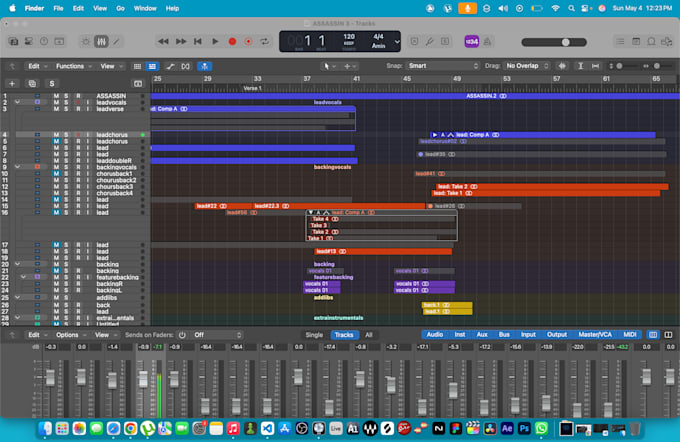This screenshot has height=442, width=680.
Task: Open the Snap Smart dropdown
Action: pos(443,66)
